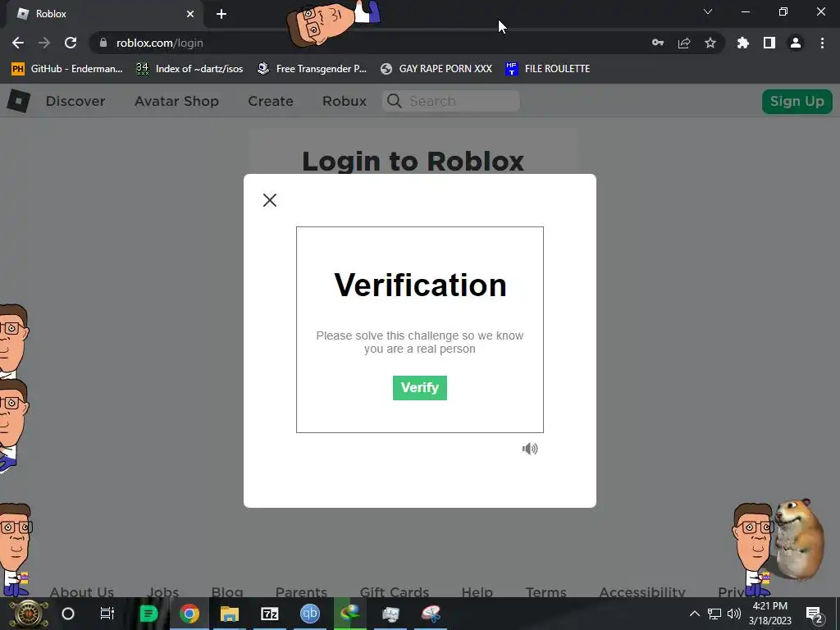Viewport: 840px width, 630px height.
Task: Open the Index of ~dartz/isos bookmark
Action: tap(189, 69)
